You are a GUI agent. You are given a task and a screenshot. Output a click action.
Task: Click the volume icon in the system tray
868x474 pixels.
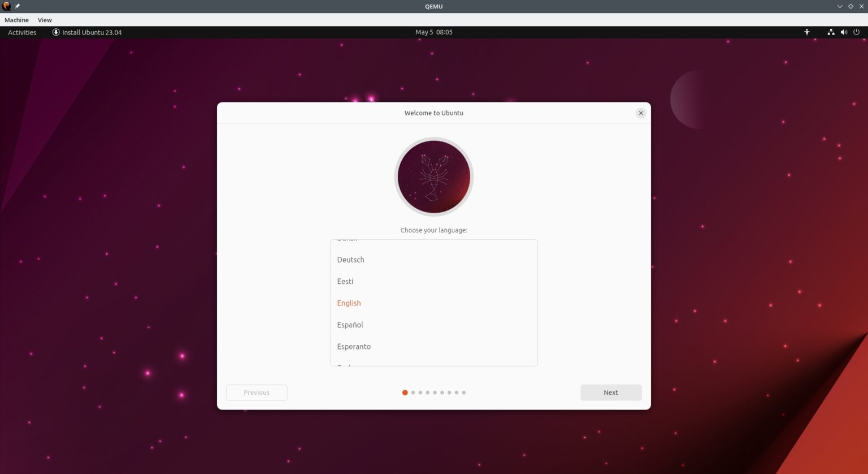click(844, 32)
